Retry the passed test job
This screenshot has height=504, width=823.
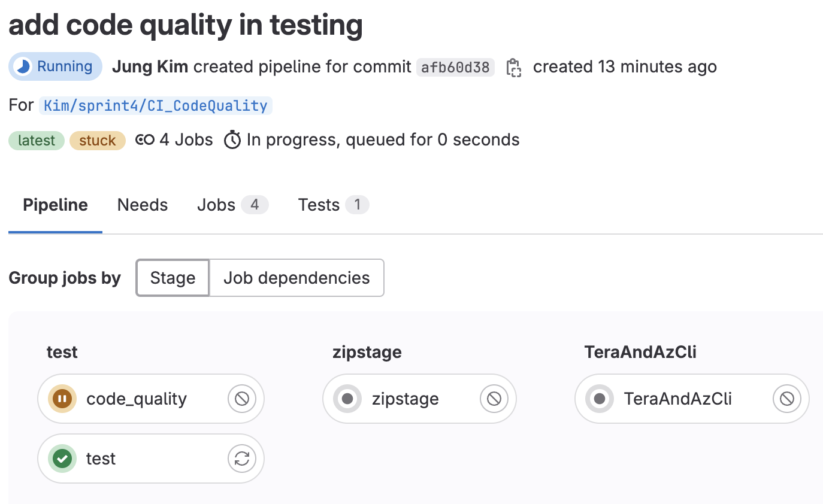tap(241, 459)
